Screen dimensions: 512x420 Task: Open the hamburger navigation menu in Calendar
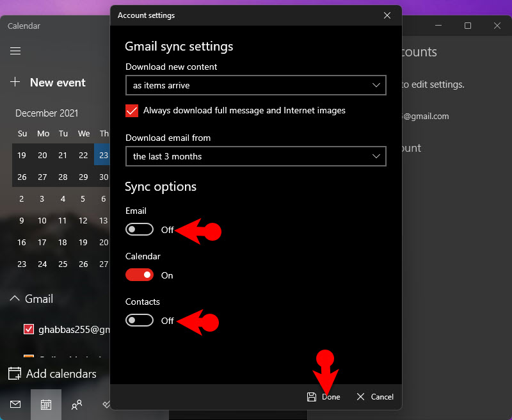coord(15,51)
